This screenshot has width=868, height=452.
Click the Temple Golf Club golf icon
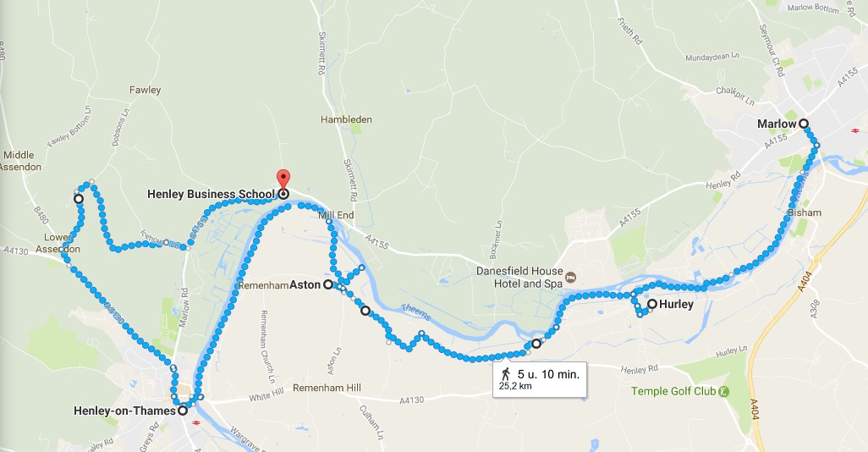coord(723,392)
